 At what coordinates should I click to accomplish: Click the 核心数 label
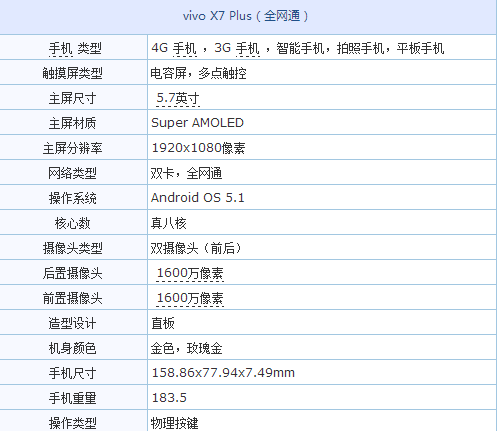point(72,223)
